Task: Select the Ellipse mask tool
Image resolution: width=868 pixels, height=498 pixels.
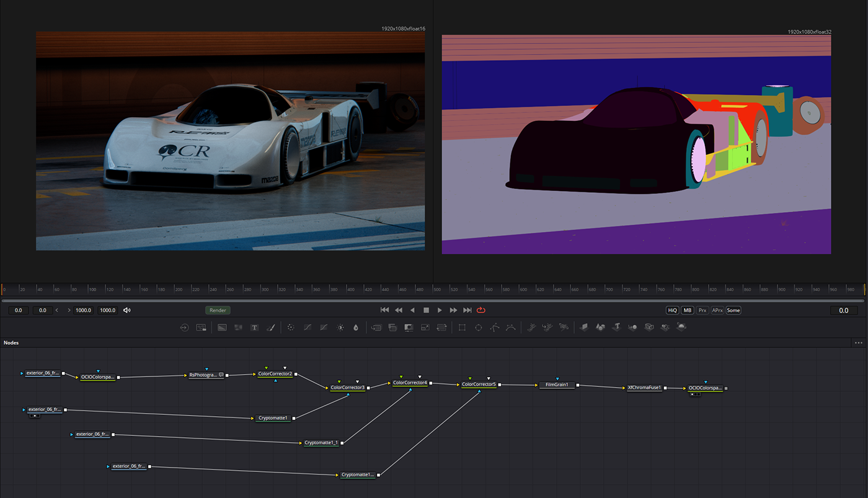Action: tap(479, 327)
